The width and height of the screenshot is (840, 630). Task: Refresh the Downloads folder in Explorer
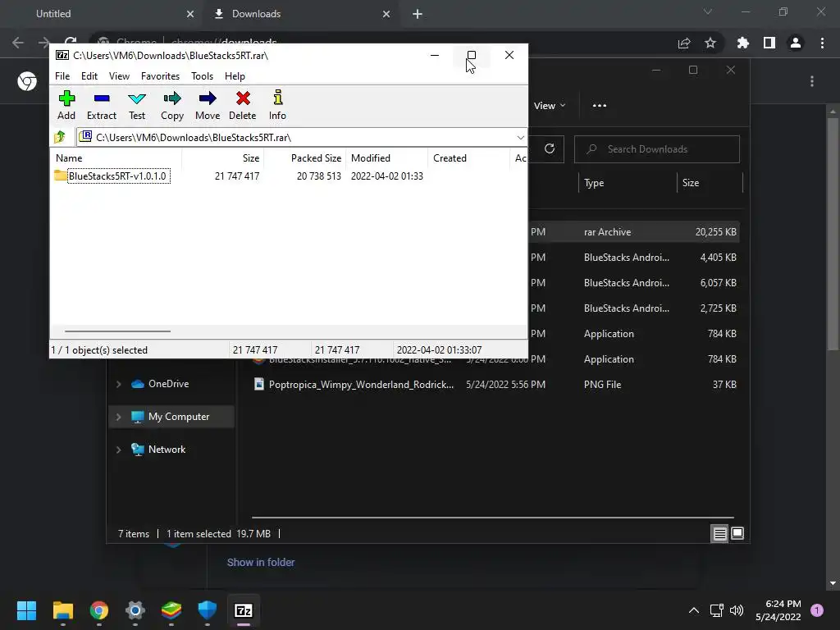[550, 149]
